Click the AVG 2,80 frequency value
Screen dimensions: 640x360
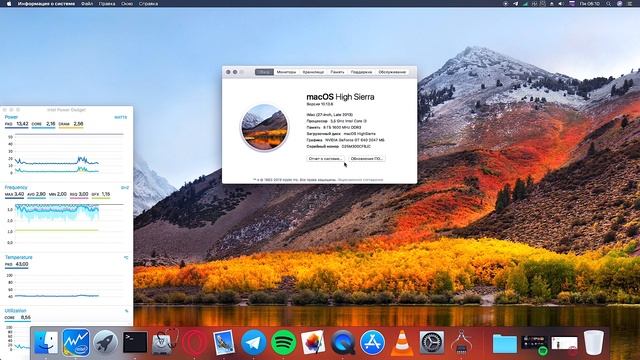[x=36, y=194]
